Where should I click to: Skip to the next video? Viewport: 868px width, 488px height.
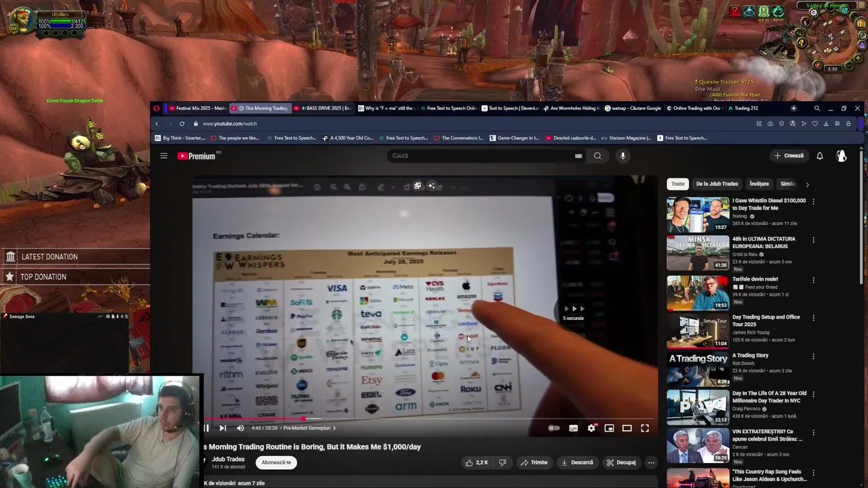[x=222, y=428]
